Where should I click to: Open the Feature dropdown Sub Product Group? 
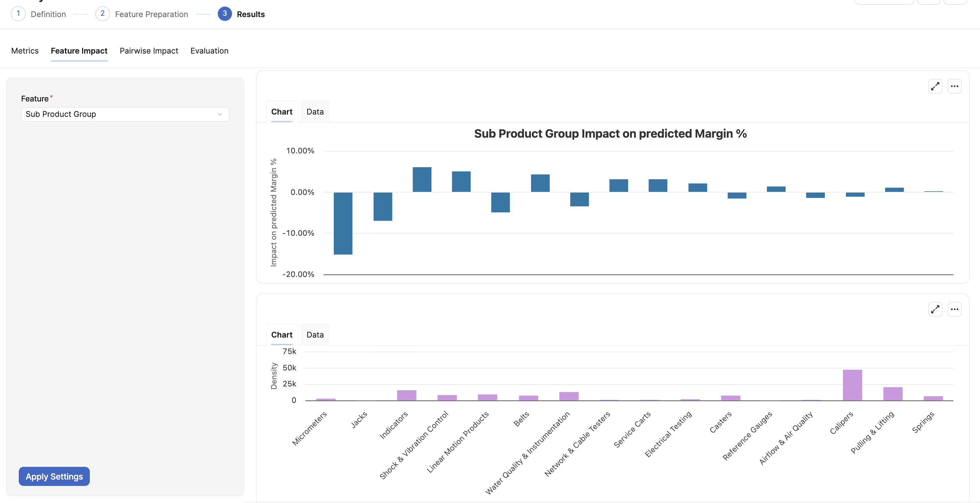tap(125, 114)
